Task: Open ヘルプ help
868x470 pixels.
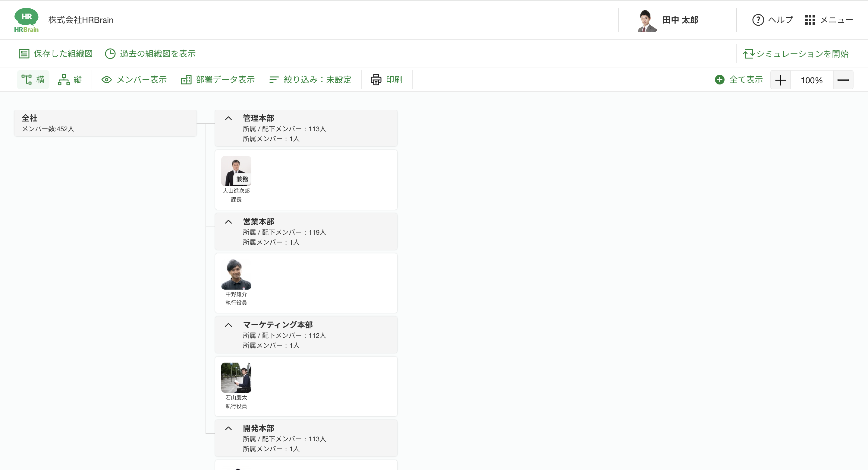Action: click(773, 20)
